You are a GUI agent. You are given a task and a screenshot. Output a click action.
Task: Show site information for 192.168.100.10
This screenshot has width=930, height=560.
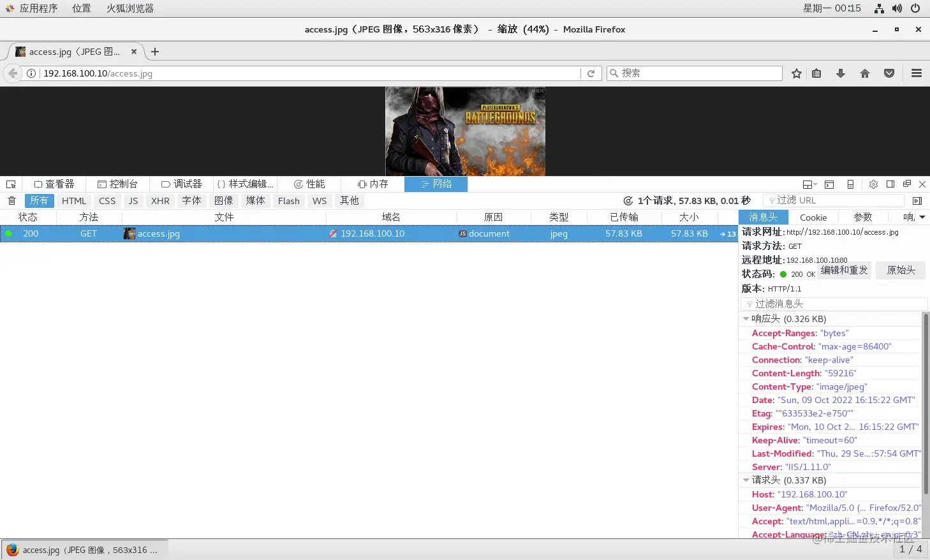point(31,73)
